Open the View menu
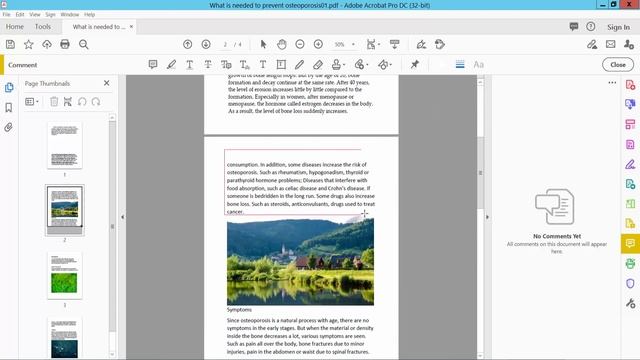 pos(35,14)
